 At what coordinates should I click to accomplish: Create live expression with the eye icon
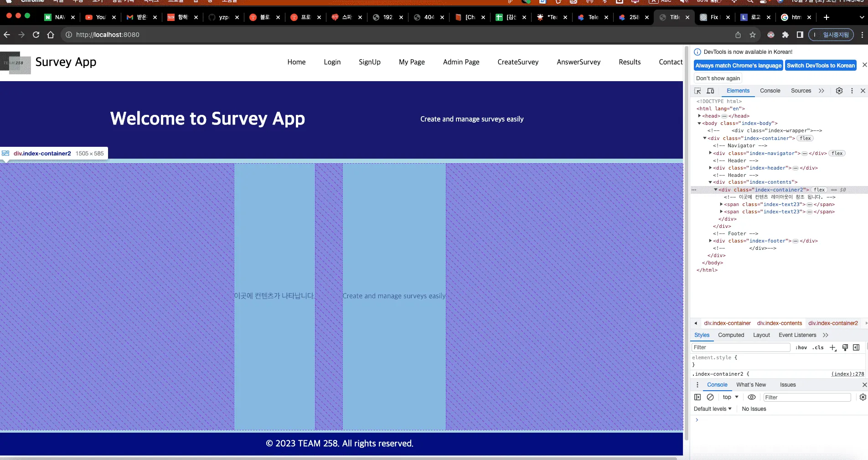(x=752, y=397)
